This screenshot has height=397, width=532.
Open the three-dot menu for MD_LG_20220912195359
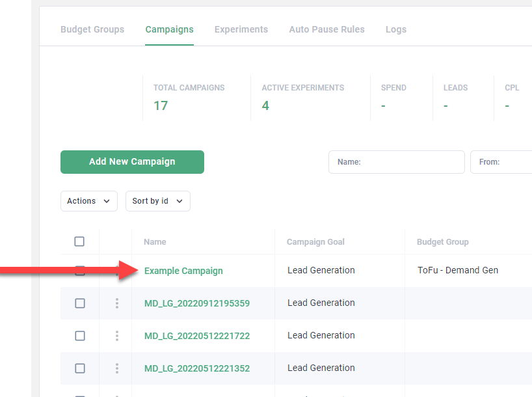[117, 303]
